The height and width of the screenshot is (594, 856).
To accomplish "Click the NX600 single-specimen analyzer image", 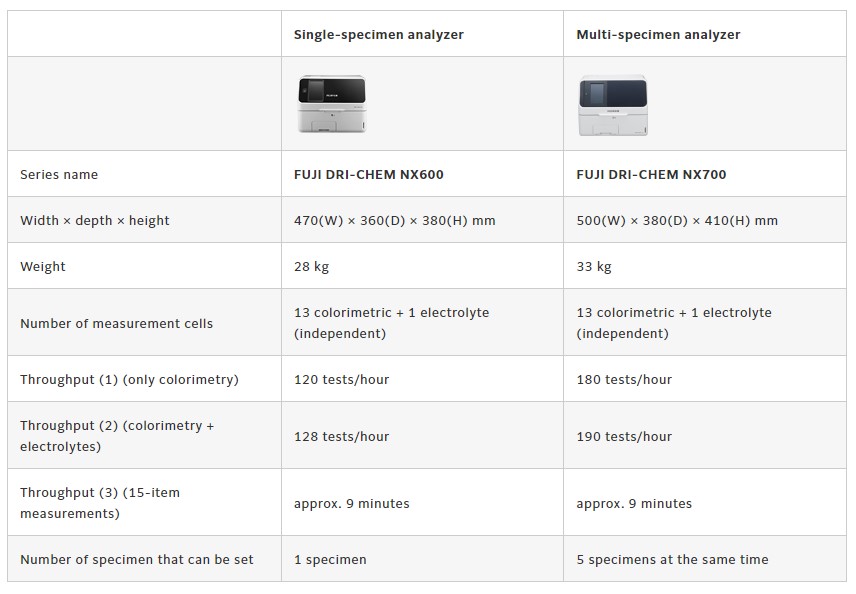I will pos(334,104).
